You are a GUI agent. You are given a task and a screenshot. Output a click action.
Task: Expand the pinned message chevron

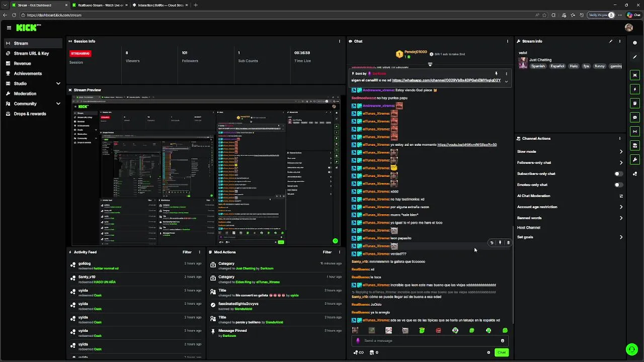[506, 81]
